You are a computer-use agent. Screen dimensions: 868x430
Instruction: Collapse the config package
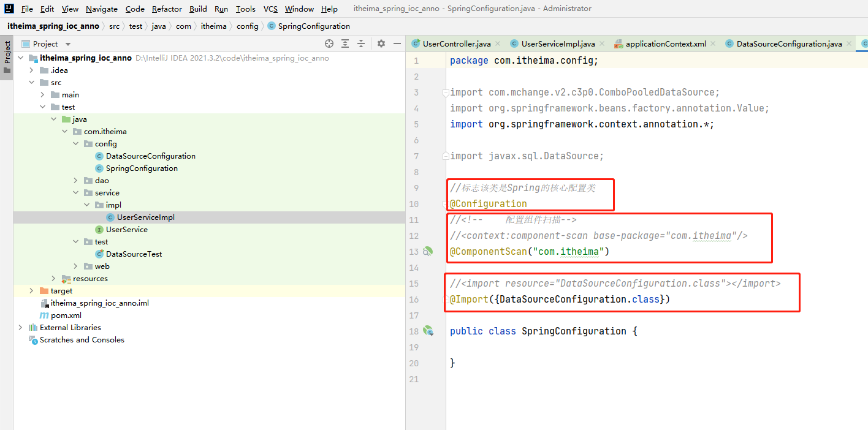75,144
